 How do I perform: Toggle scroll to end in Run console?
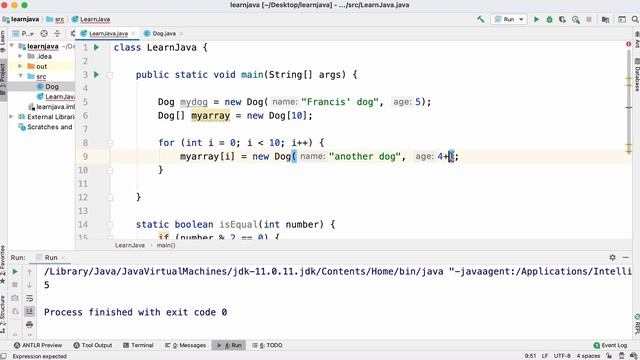(x=29, y=311)
